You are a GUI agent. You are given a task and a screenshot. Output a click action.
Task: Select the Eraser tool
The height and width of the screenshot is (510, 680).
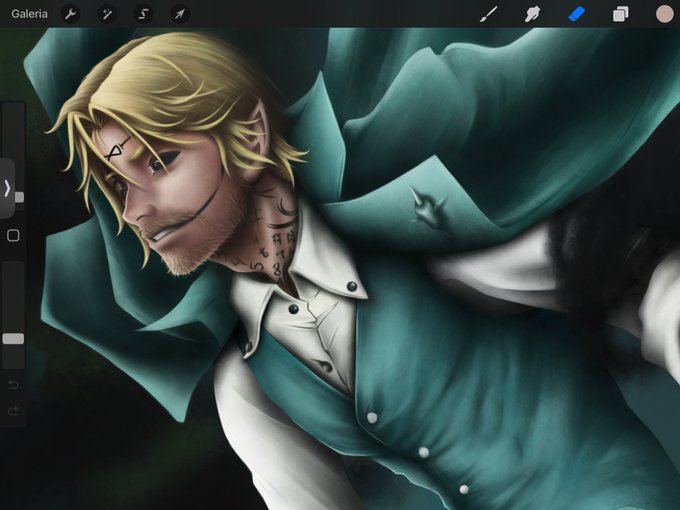[x=576, y=14]
